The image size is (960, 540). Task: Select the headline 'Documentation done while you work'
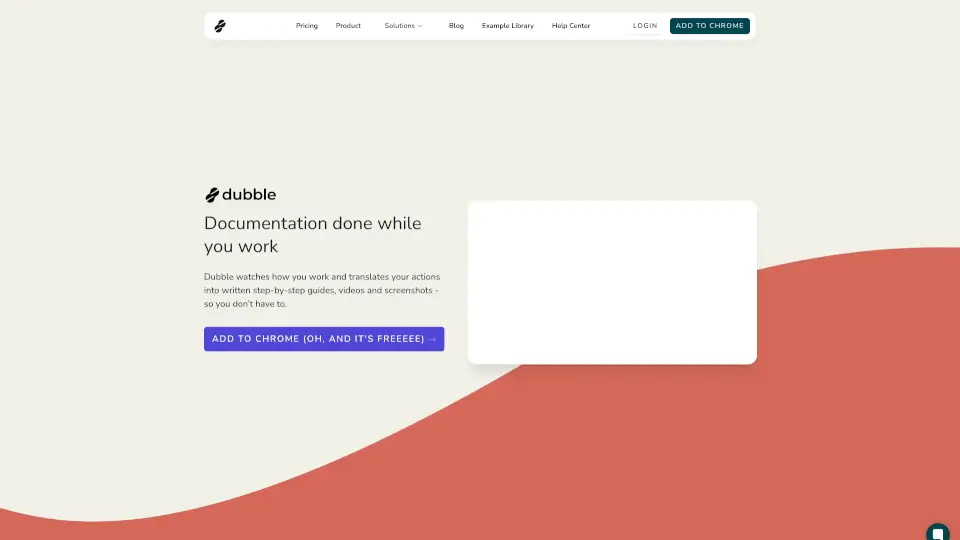click(313, 234)
